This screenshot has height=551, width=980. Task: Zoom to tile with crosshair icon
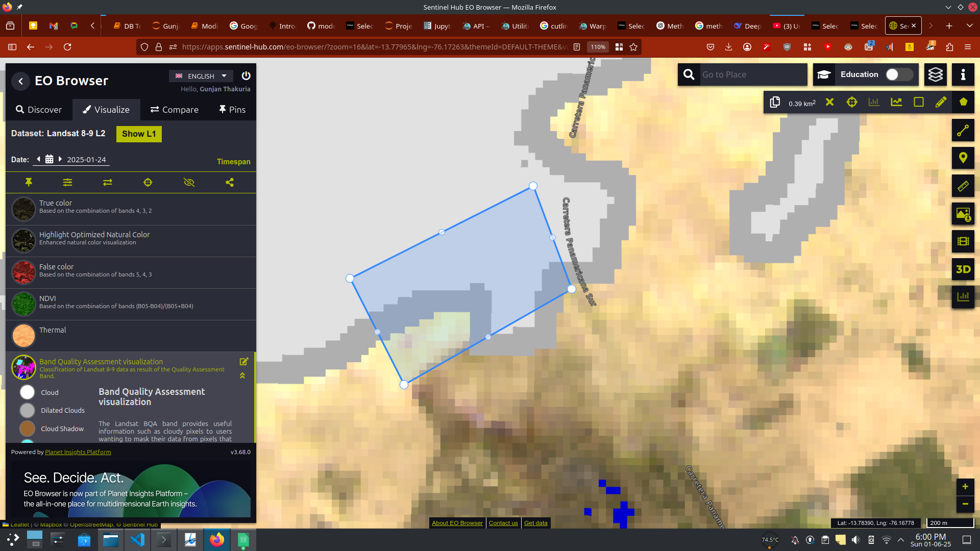[148, 182]
